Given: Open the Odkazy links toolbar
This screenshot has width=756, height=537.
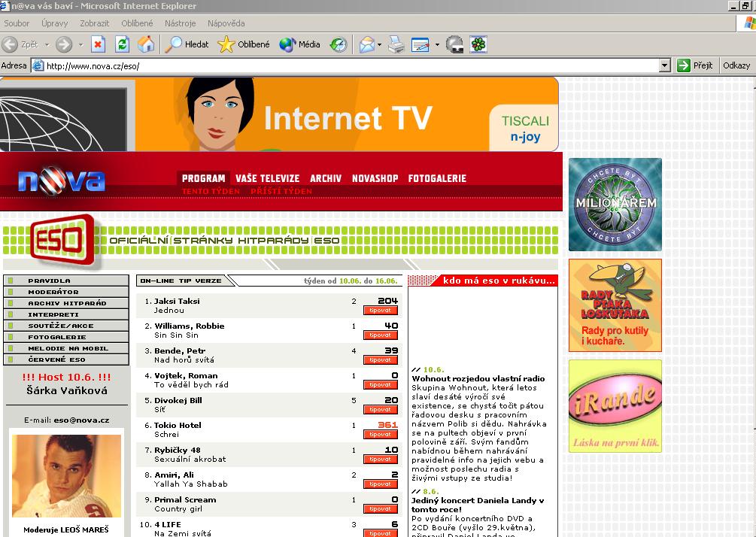Looking at the screenshot, I should pyautogui.click(x=736, y=65).
